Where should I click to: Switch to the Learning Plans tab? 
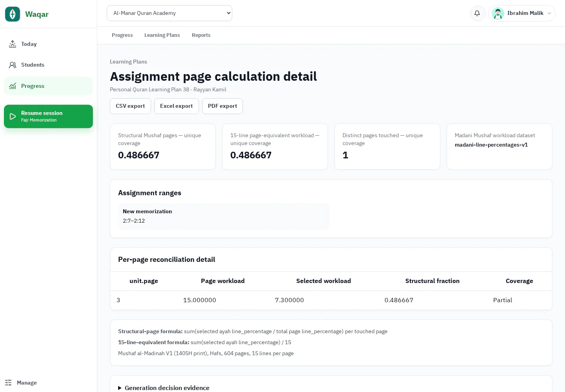pos(162,35)
